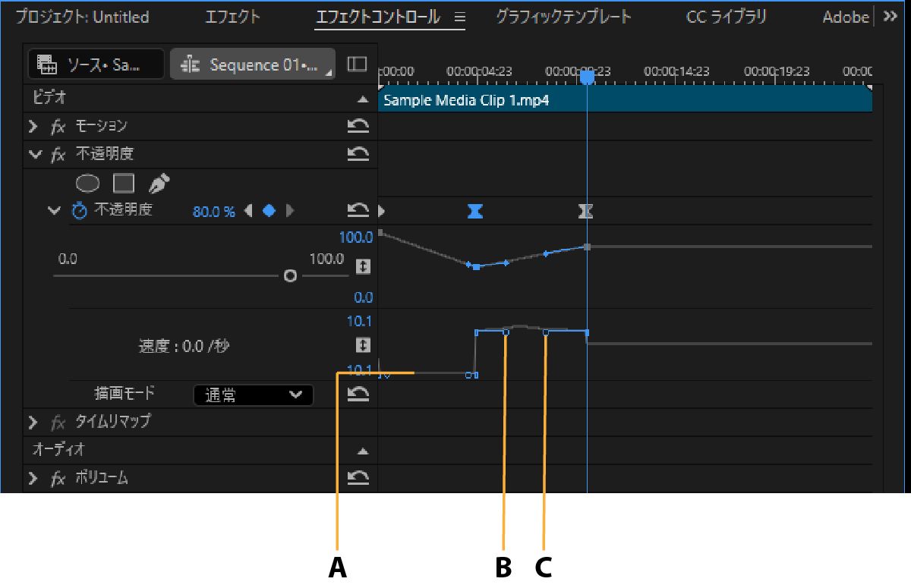Click the add/remove keyframe diamond button
This screenshot has height=588, width=911.
269,211
